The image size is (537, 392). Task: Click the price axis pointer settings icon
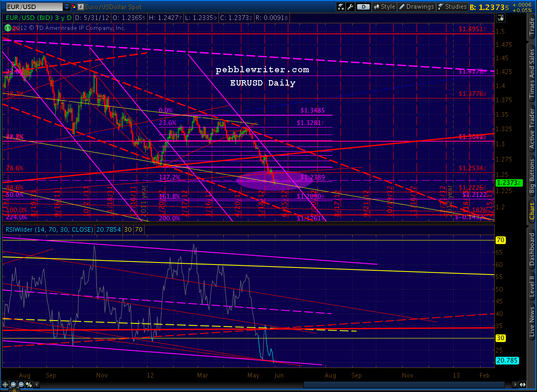(500, 17)
